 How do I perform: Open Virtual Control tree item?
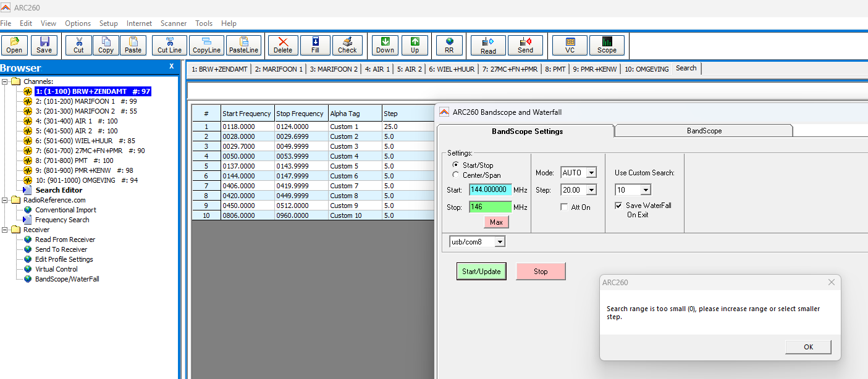tap(57, 269)
